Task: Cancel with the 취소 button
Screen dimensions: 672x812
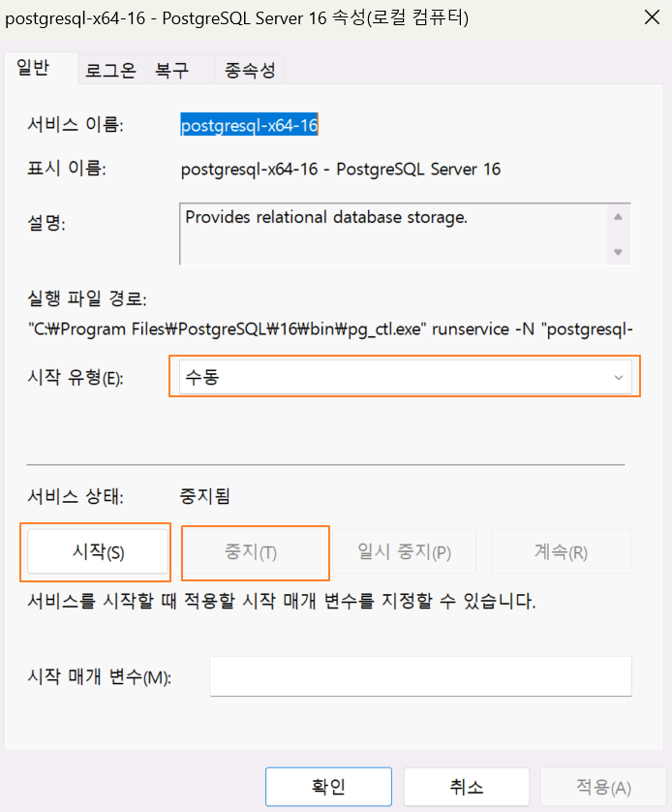Action: (x=466, y=787)
